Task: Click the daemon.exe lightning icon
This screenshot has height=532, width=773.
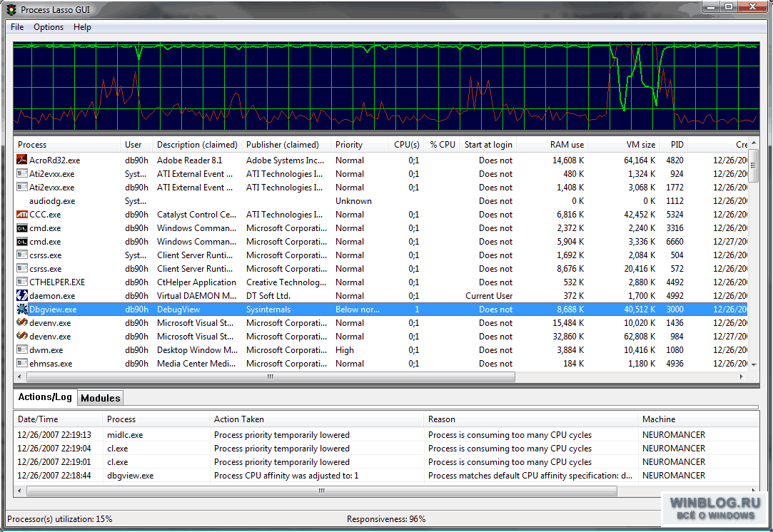Action: 21,295
